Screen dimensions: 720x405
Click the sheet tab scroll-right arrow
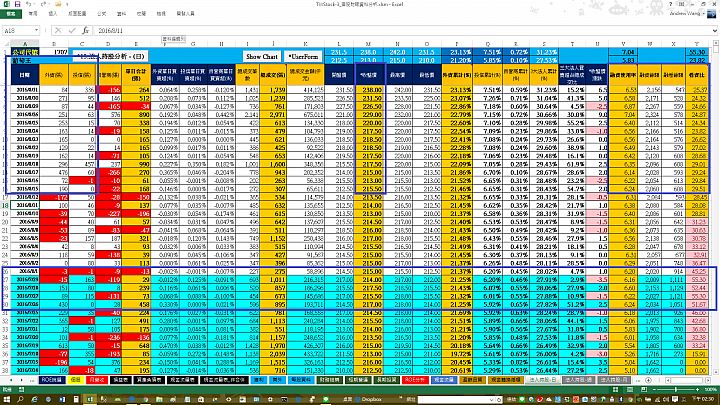point(22,380)
